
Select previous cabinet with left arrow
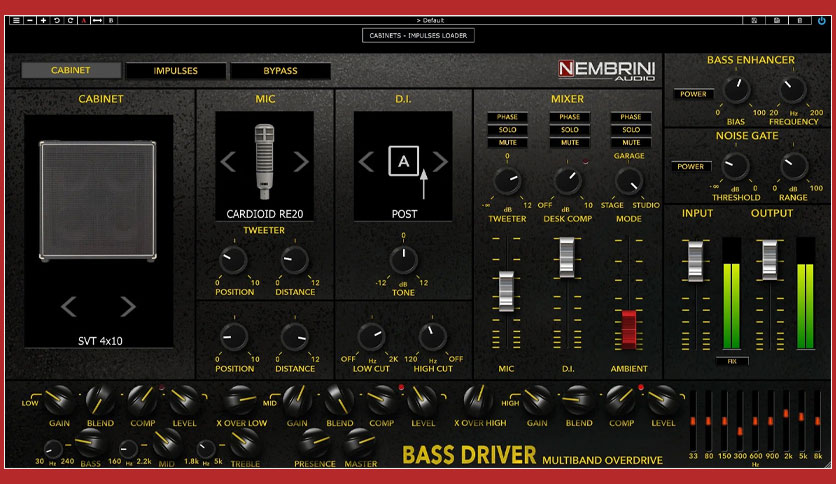click(69, 306)
